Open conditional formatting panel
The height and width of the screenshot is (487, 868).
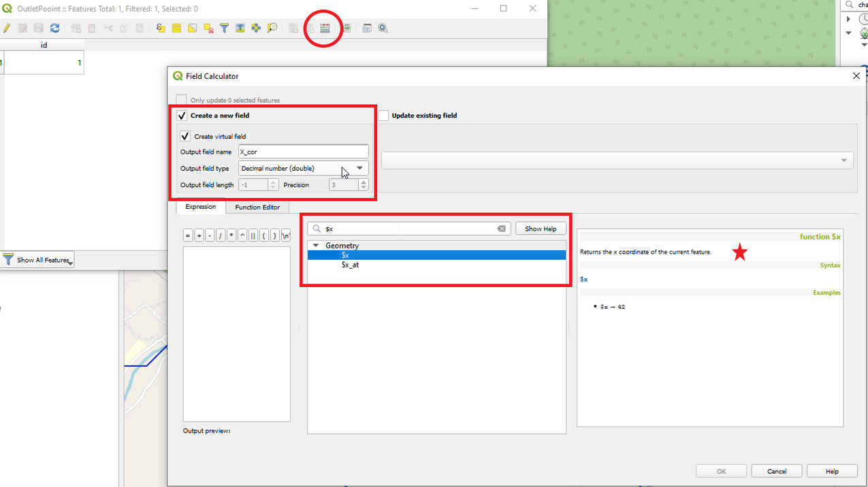(x=347, y=29)
